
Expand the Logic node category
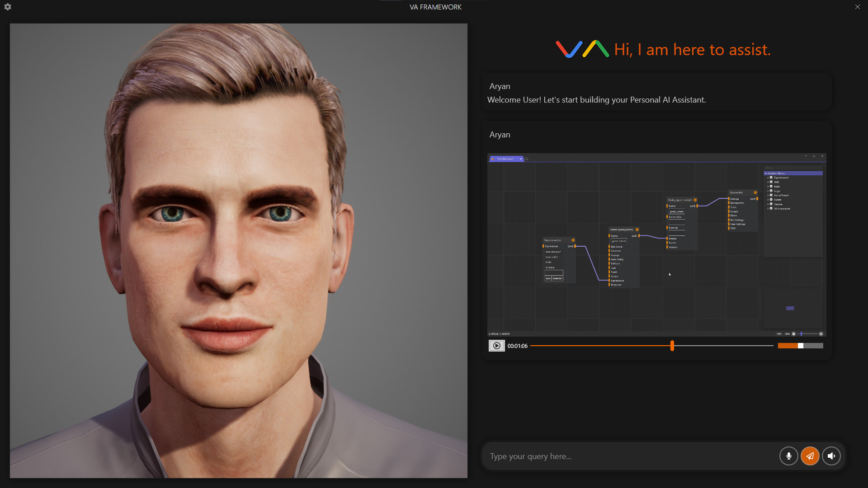pyautogui.click(x=768, y=191)
